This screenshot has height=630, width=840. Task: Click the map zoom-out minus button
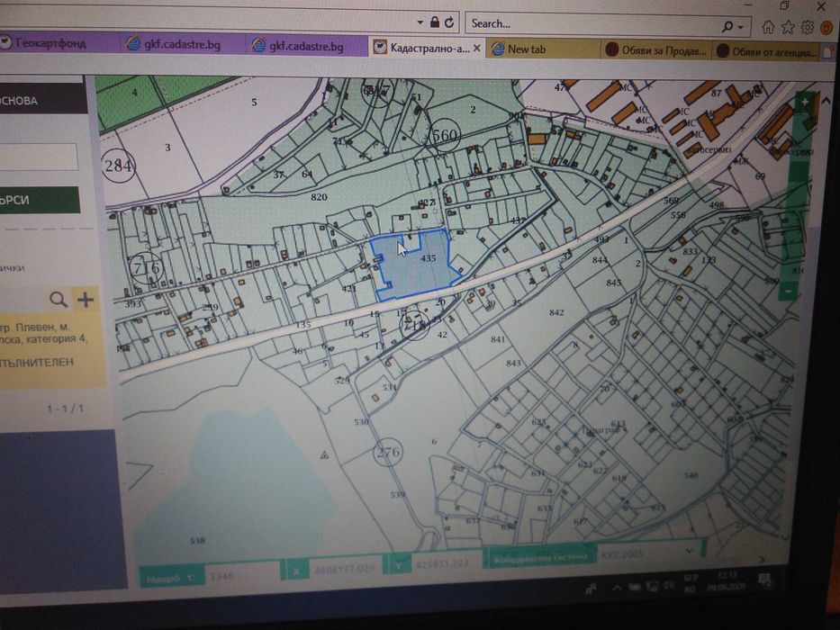789,291
